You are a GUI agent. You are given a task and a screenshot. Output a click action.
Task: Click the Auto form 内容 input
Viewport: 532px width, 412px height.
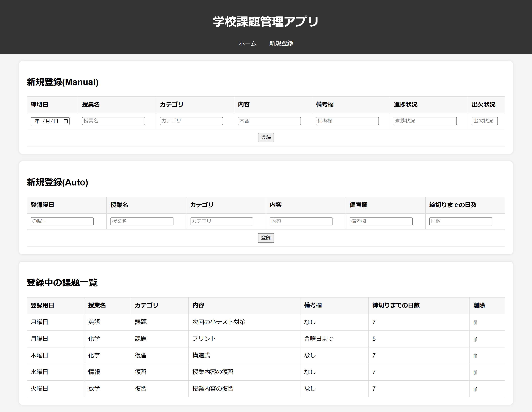point(301,221)
